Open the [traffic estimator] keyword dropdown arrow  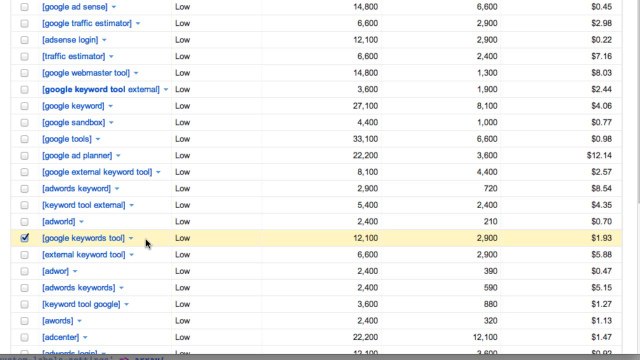pos(111,57)
